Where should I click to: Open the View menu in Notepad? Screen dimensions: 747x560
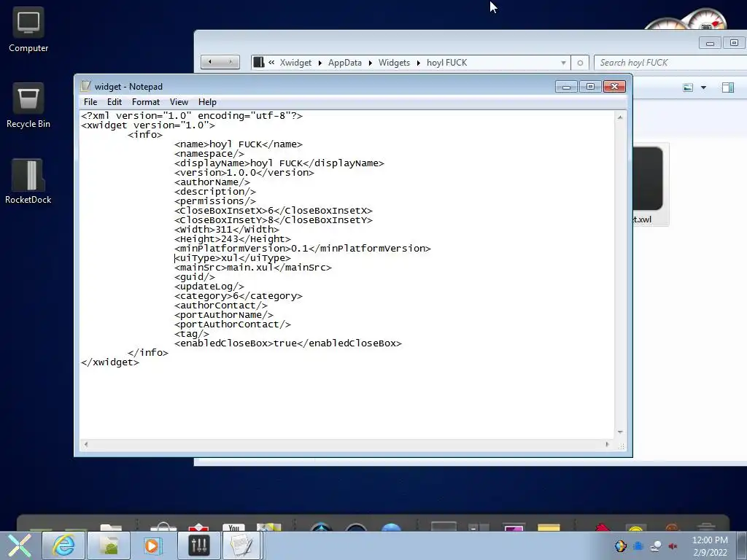point(179,102)
